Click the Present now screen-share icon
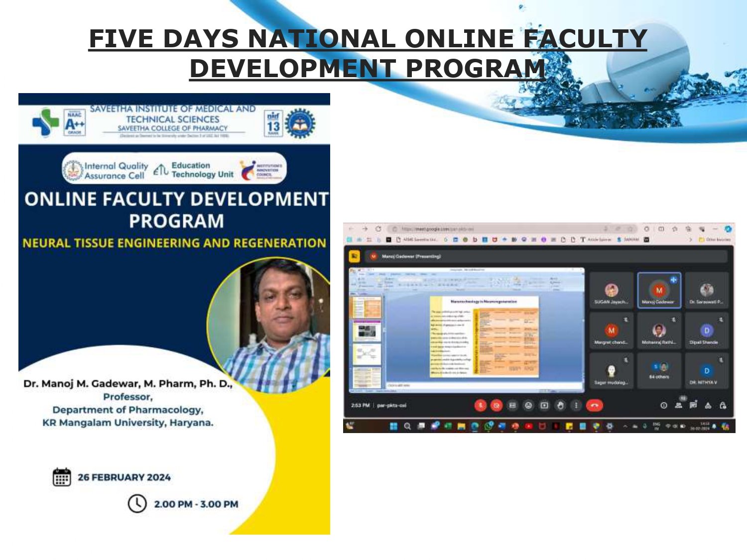The width and height of the screenshot is (747, 560). click(x=544, y=406)
